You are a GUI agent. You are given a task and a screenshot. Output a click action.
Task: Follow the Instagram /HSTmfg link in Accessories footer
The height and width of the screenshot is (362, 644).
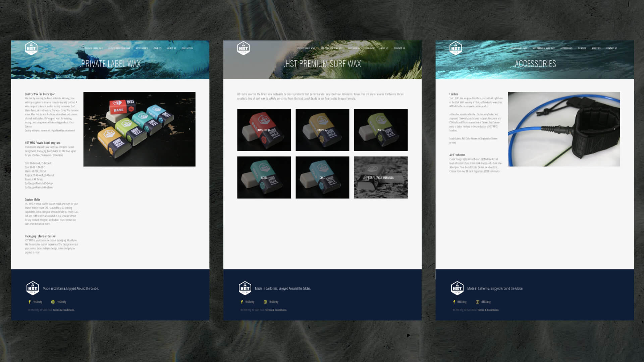click(x=486, y=302)
